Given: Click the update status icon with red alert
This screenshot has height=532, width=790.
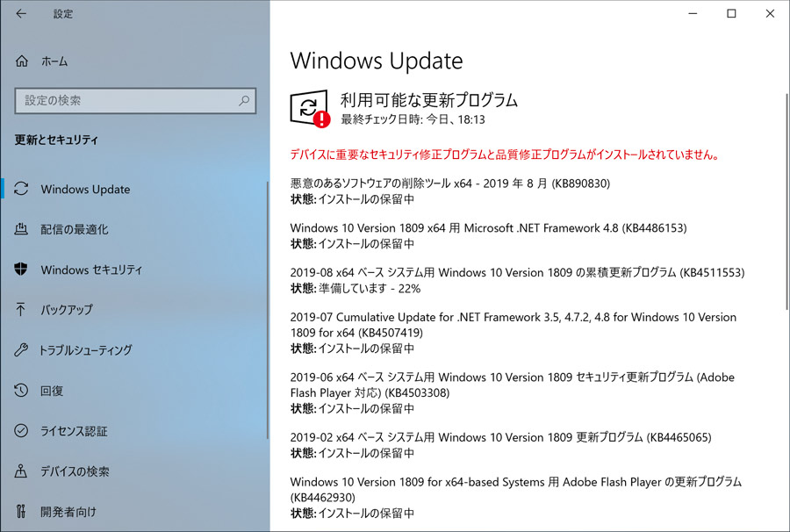Looking at the screenshot, I should point(310,108).
